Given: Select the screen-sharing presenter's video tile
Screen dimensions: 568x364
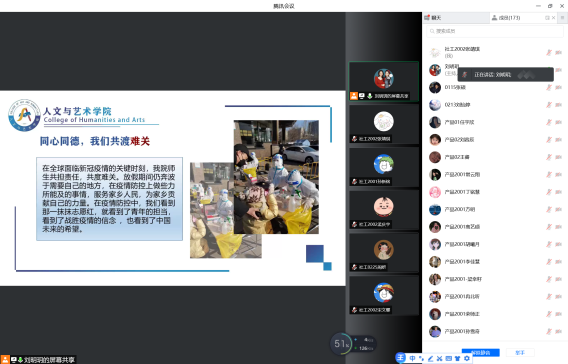Looking at the screenshot, I should (384, 81).
